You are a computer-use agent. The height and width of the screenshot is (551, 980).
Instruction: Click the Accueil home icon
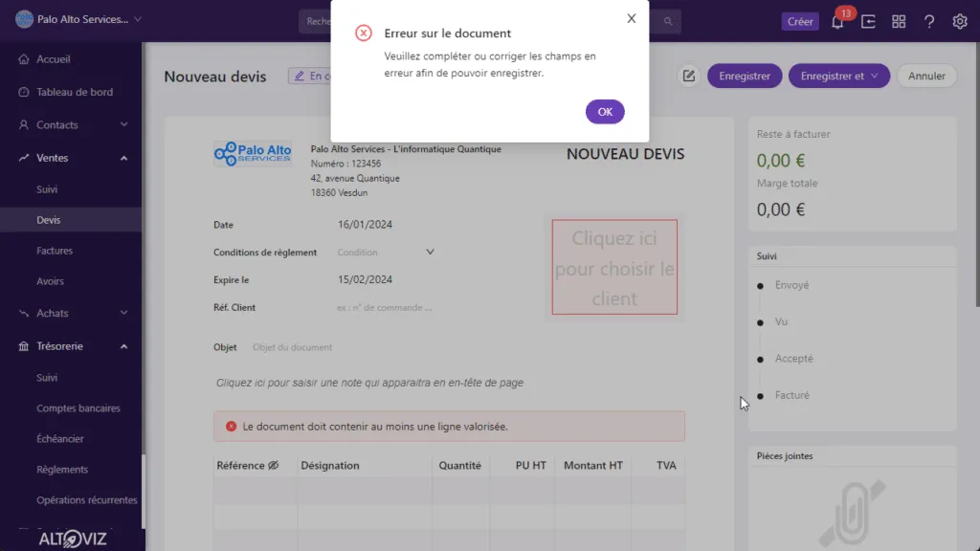click(24, 58)
